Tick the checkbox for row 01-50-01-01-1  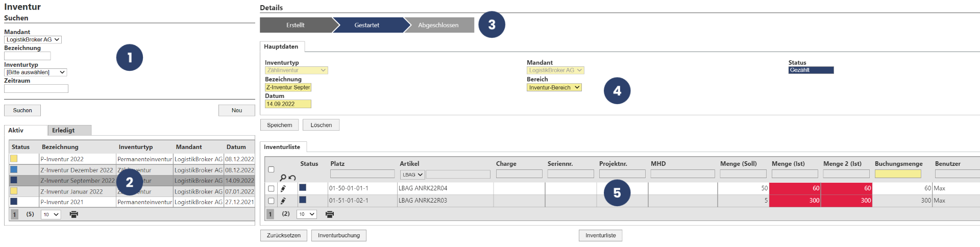pos(271,188)
